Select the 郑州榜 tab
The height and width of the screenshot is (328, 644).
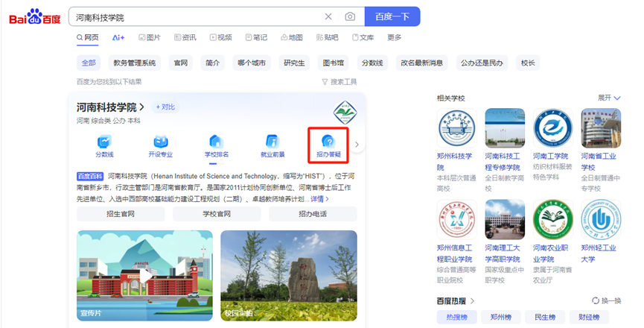500,317
